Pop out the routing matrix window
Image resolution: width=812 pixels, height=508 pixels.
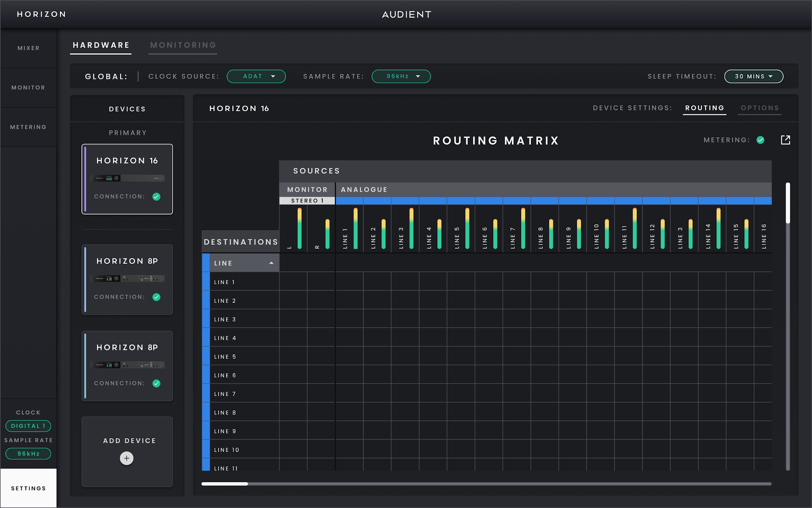tap(785, 140)
